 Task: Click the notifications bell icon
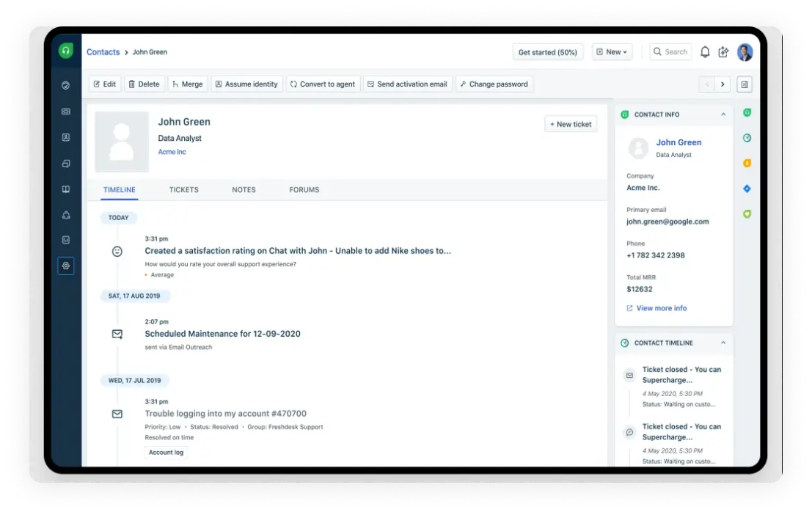704,52
